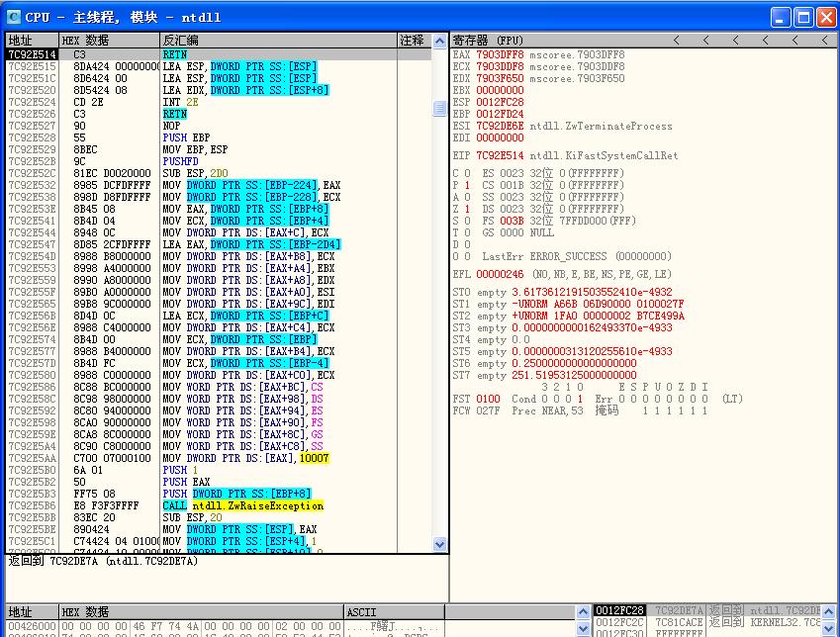Click the GS 0000 NULL segment line
The width and height of the screenshot is (840, 637).
click(517, 232)
